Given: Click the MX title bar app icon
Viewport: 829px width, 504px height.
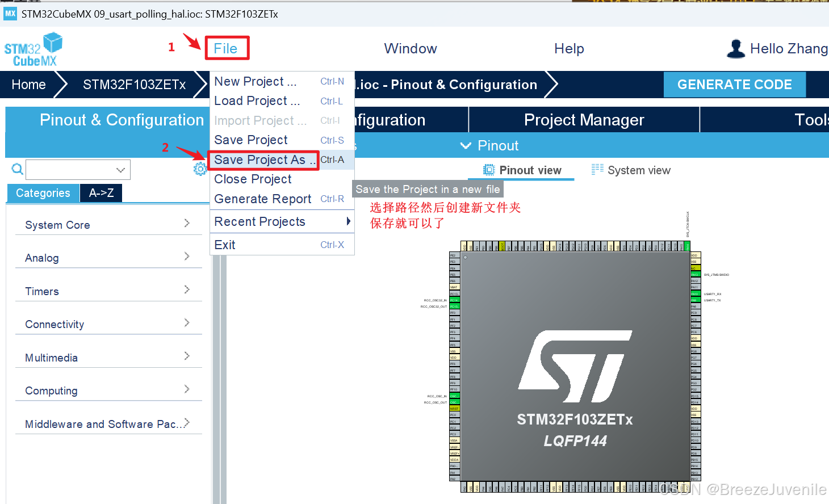Looking at the screenshot, I should (10, 14).
